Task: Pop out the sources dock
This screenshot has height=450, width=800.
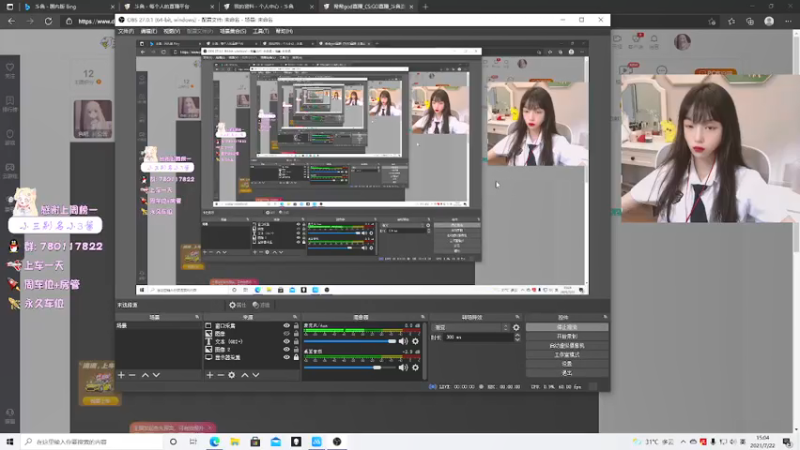Action: (x=295, y=317)
